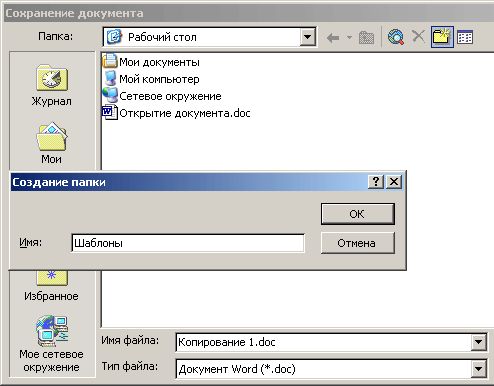Viewport: 494px width, 386px height.
Task: Click the Create New Folder icon
Action: tap(442, 37)
